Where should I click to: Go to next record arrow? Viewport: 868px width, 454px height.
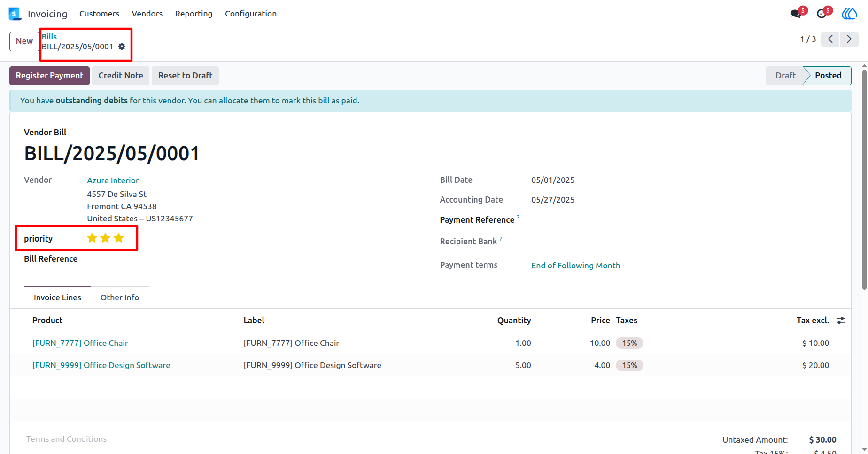coord(849,39)
